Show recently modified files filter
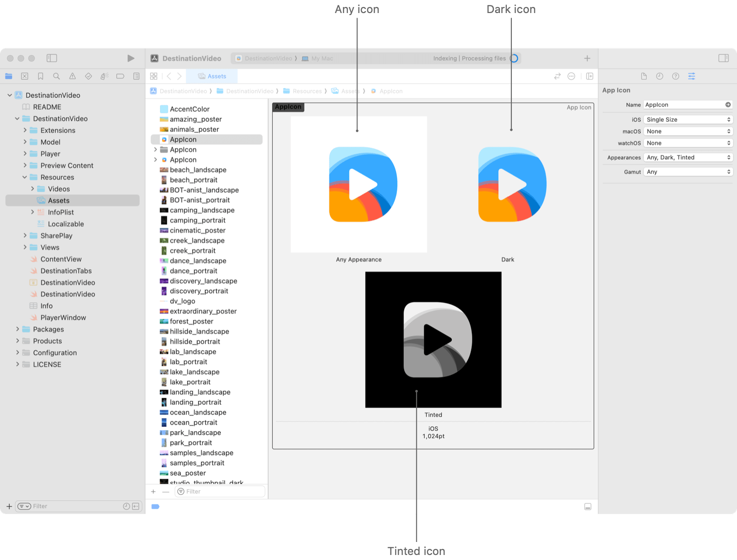The image size is (737, 560). [126, 506]
